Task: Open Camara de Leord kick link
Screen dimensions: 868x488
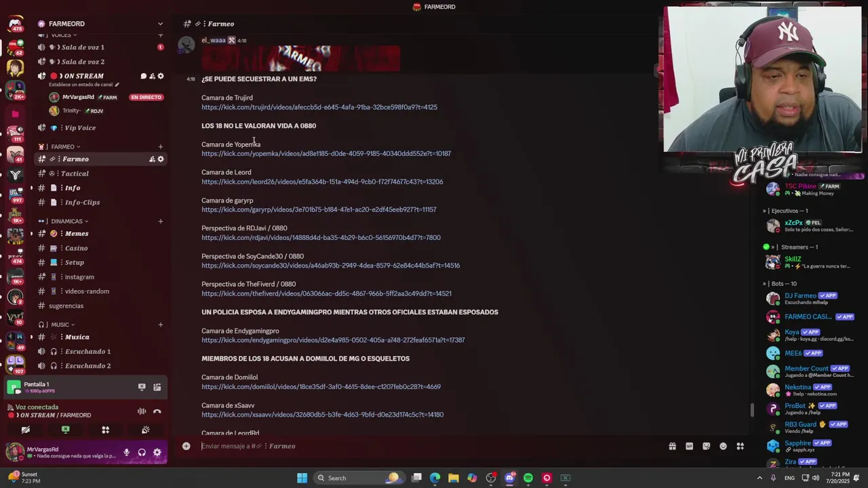Action: click(x=322, y=182)
